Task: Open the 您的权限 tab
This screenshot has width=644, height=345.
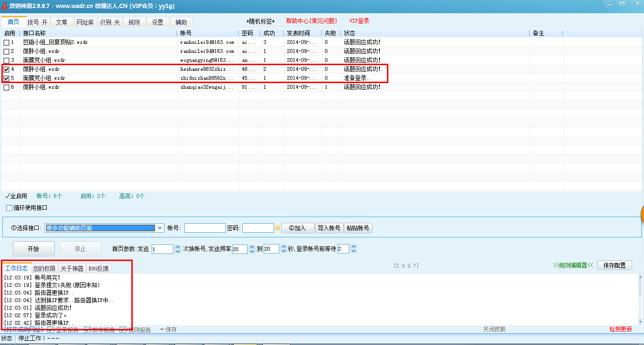Action: (x=44, y=269)
